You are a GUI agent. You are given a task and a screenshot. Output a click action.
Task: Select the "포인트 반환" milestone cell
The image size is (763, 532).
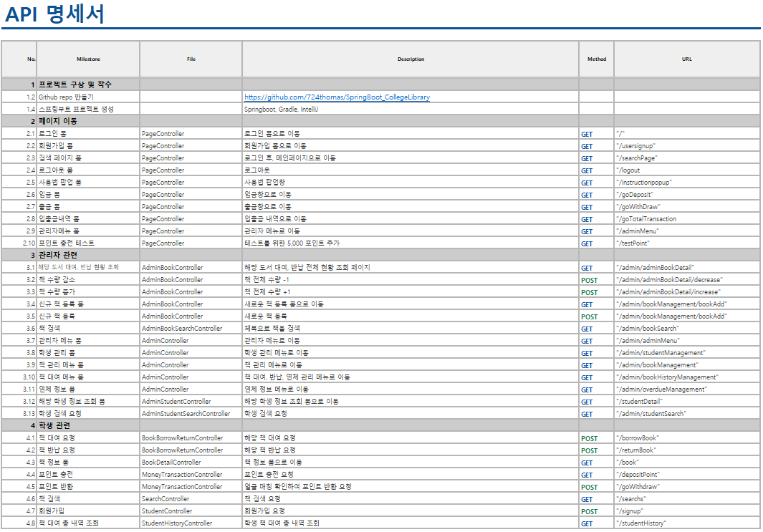pyautogui.click(x=88, y=486)
